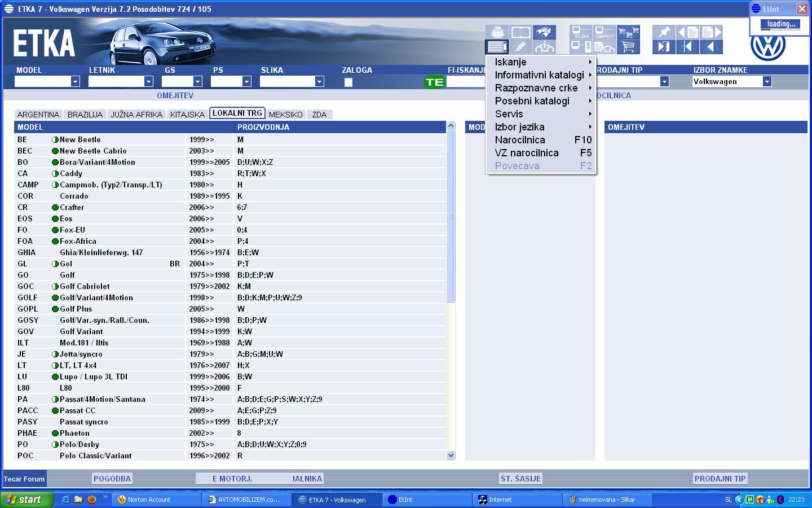Open the IZBOR ZNAMKE Volkswagen dropdown
Image resolution: width=812 pixels, height=508 pixels.
[x=767, y=82]
